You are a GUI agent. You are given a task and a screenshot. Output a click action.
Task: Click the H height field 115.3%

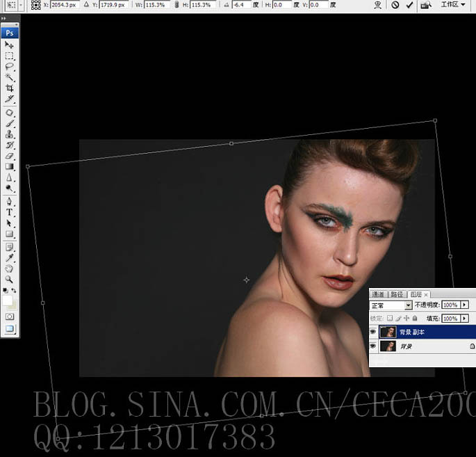coord(204,5)
